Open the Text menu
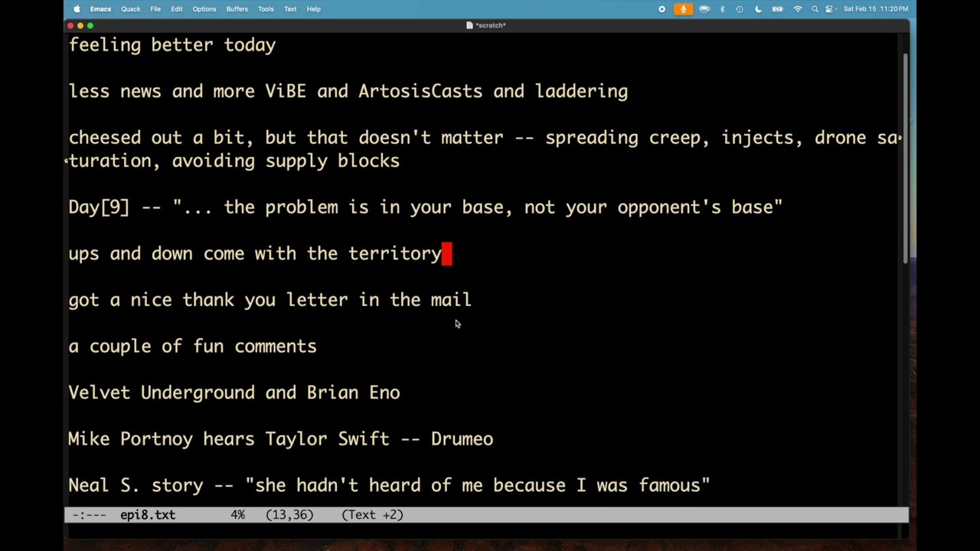The image size is (980, 551). tap(290, 9)
